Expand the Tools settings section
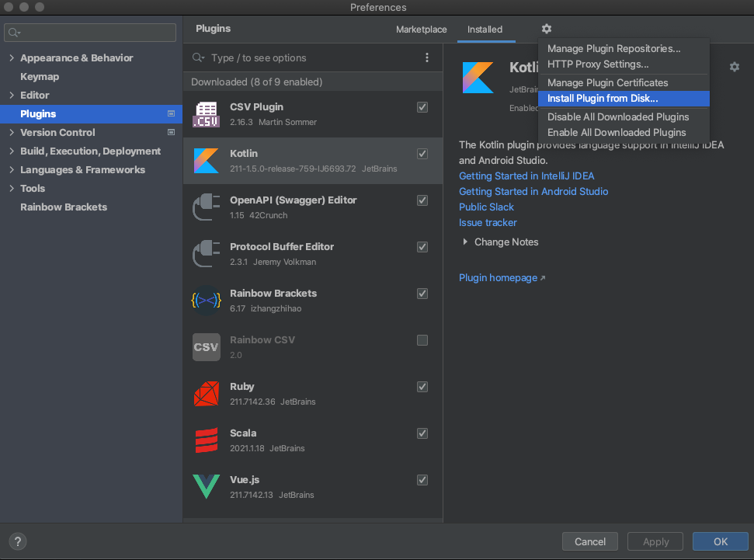The image size is (754, 560). pyautogui.click(x=12, y=189)
